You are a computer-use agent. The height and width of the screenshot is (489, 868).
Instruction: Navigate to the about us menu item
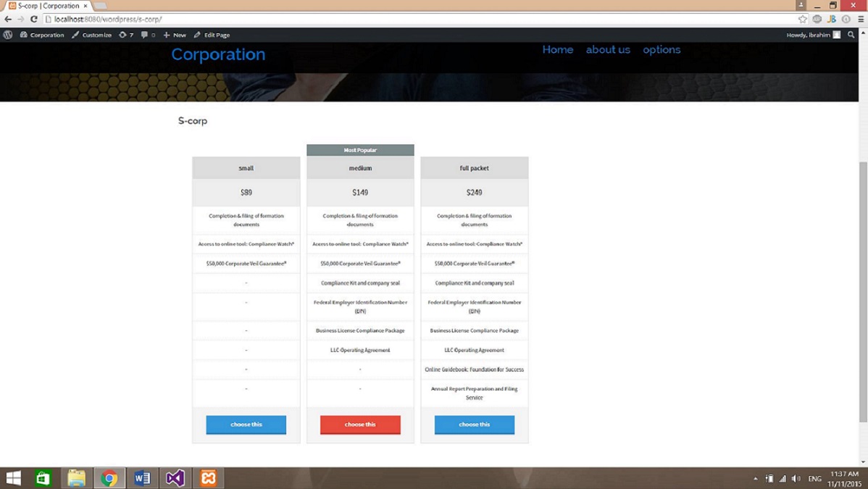click(x=608, y=50)
